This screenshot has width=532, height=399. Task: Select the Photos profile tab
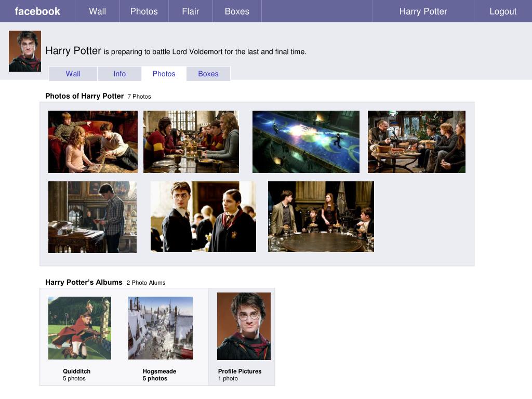[164, 74]
